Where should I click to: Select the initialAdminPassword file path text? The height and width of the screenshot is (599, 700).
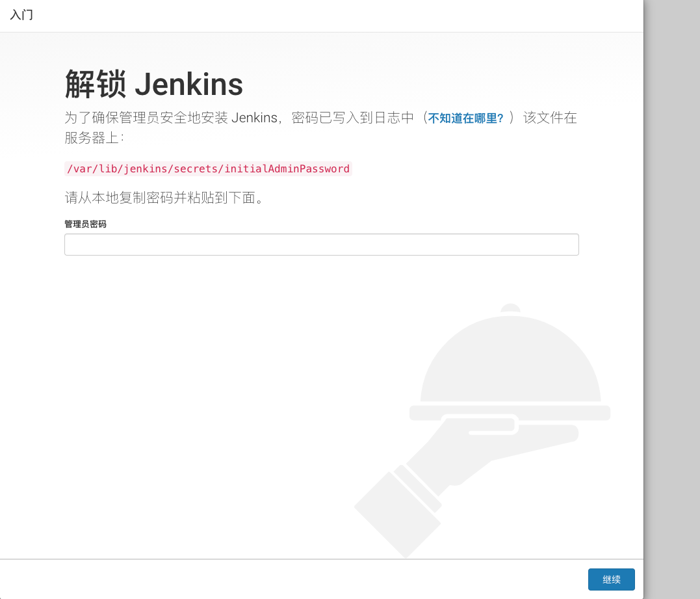pyautogui.click(x=208, y=168)
